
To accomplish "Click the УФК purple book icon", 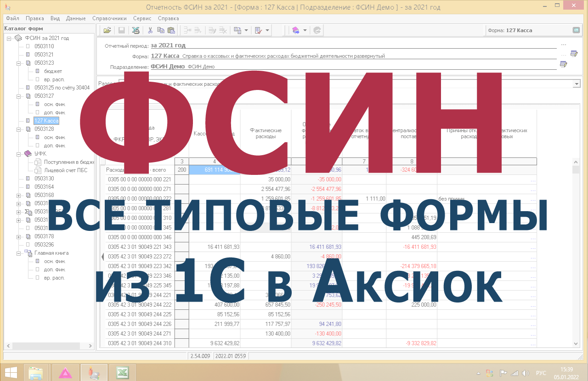I will (28, 154).
